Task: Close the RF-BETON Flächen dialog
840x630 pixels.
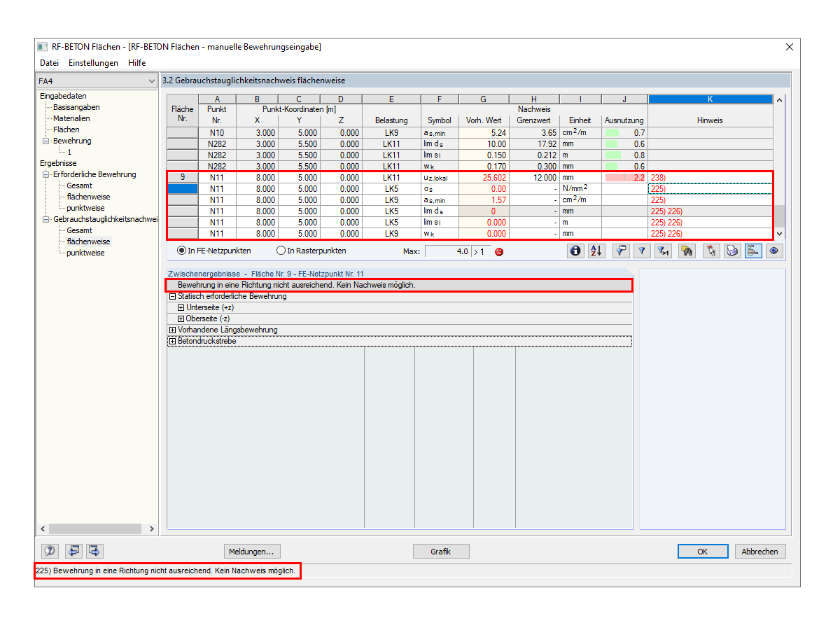Action: point(789,47)
